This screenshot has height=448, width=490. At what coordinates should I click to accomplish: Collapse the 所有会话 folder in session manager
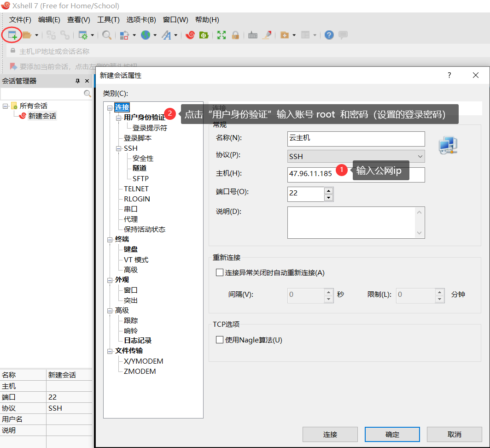tap(5, 106)
